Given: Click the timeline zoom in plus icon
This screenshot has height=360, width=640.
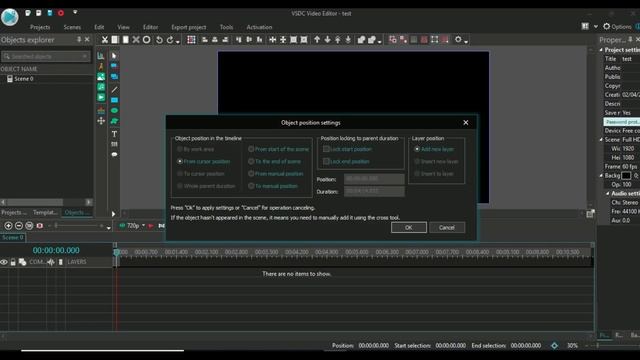Looking at the screenshot, I should tap(8, 225).
